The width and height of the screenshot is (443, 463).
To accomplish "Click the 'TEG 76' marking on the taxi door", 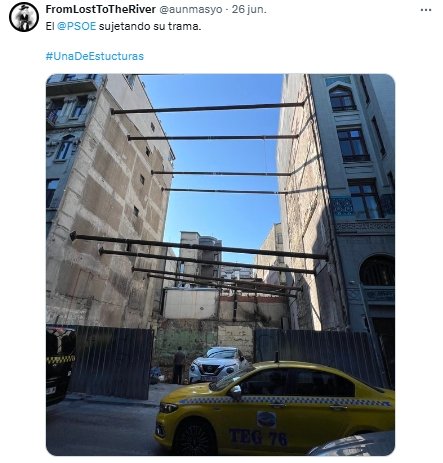I will click(x=258, y=437).
